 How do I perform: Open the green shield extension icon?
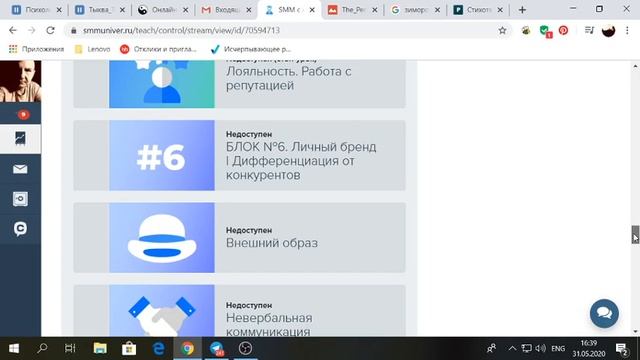tap(545, 31)
